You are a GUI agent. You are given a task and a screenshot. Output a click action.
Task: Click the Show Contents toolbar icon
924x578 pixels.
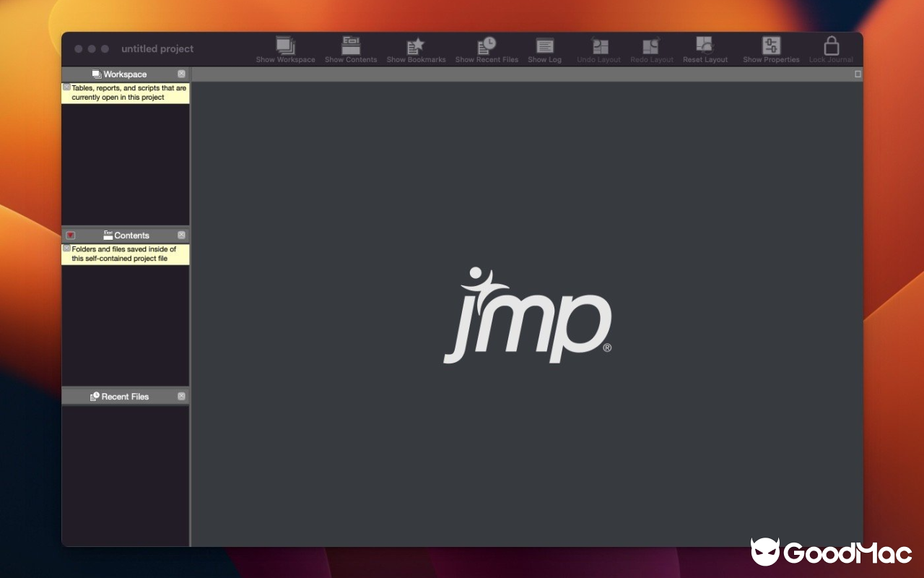coord(351,45)
